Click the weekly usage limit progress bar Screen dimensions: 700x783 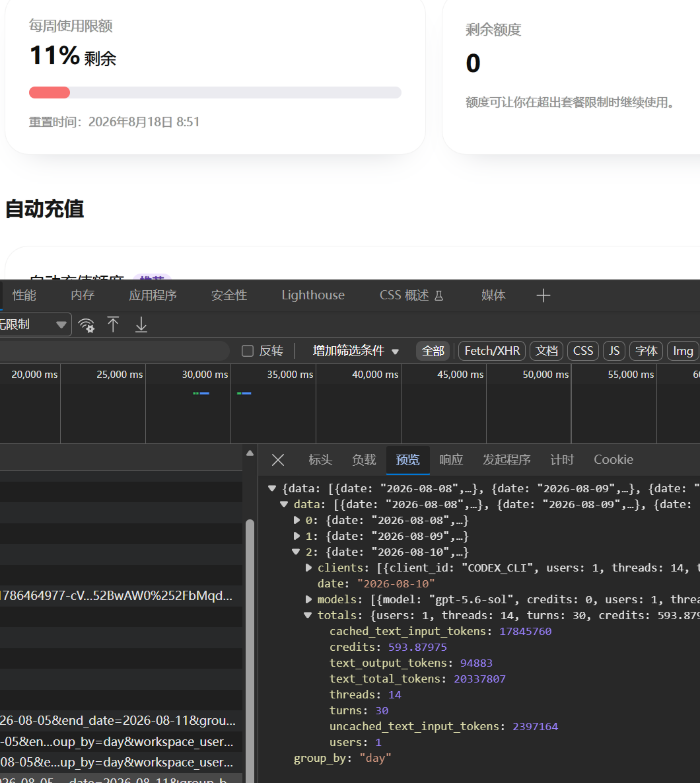pyautogui.click(x=215, y=93)
